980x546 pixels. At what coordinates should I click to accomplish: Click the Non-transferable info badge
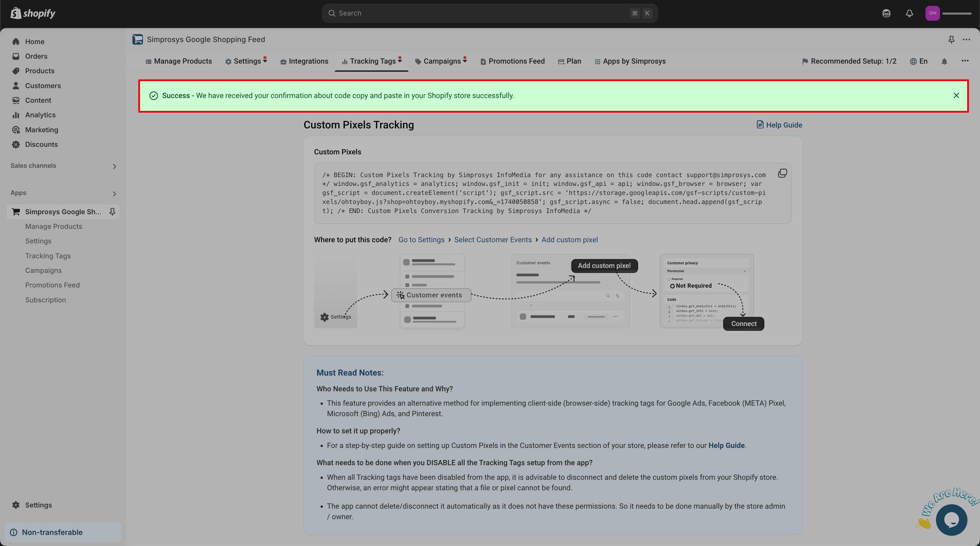(x=63, y=532)
